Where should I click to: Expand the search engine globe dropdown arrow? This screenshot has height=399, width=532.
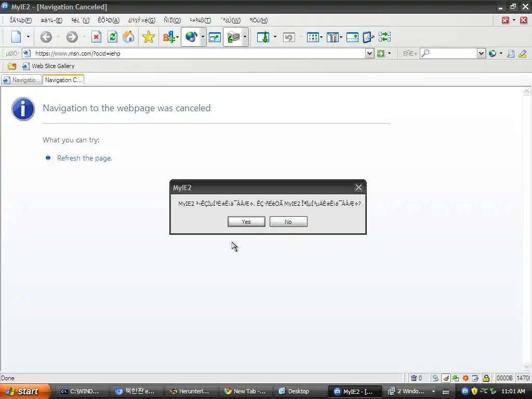501,54
